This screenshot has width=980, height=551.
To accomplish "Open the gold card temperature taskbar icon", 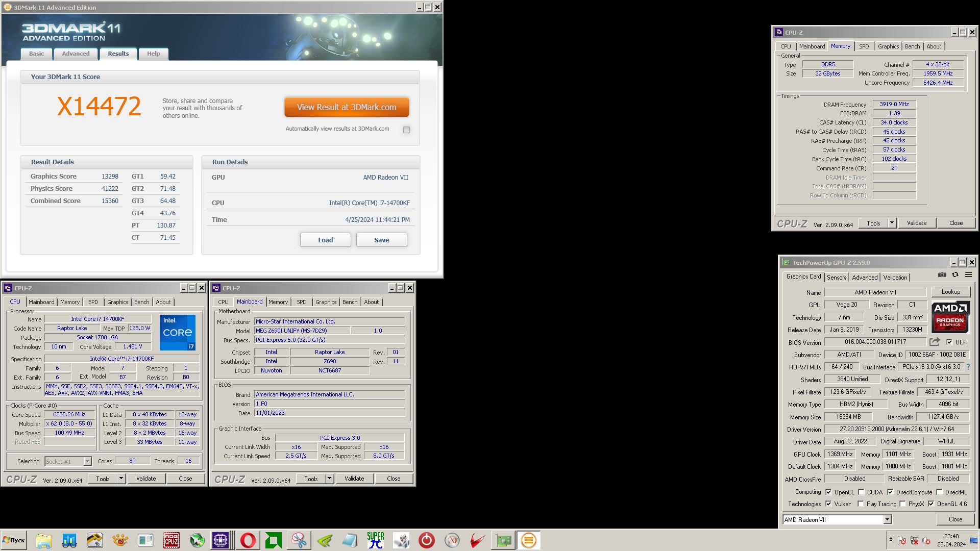I will (95, 540).
